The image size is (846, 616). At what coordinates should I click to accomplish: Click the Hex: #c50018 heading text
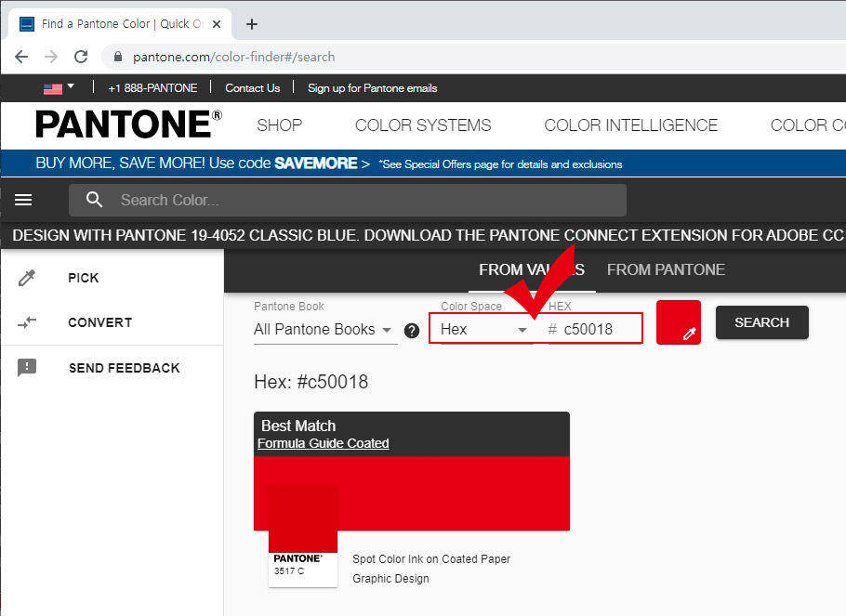(311, 382)
